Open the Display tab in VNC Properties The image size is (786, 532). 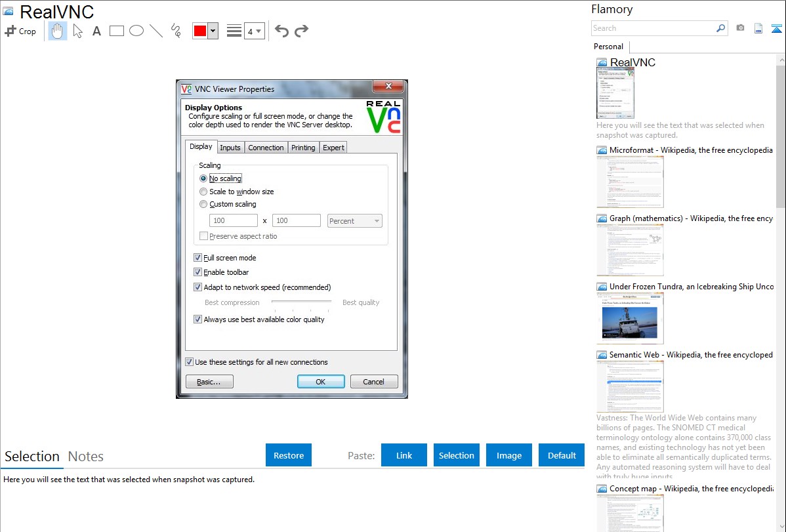(x=201, y=146)
